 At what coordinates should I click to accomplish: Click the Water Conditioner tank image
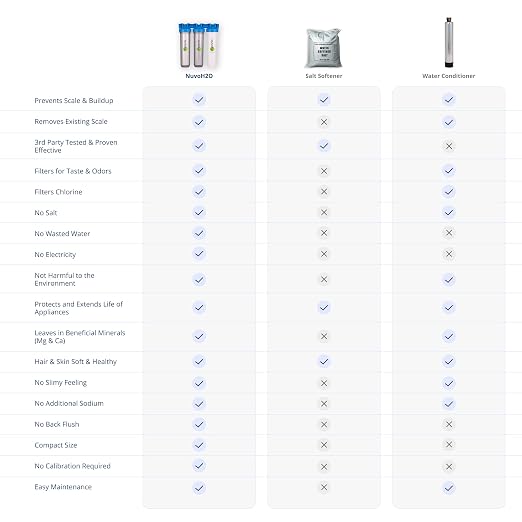point(449,43)
